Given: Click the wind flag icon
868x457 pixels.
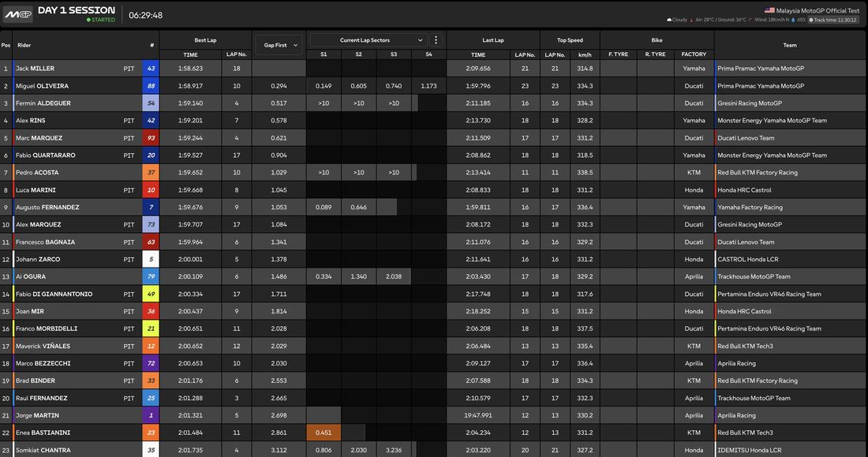Looking at the screenshot, I should coord(750,20).
